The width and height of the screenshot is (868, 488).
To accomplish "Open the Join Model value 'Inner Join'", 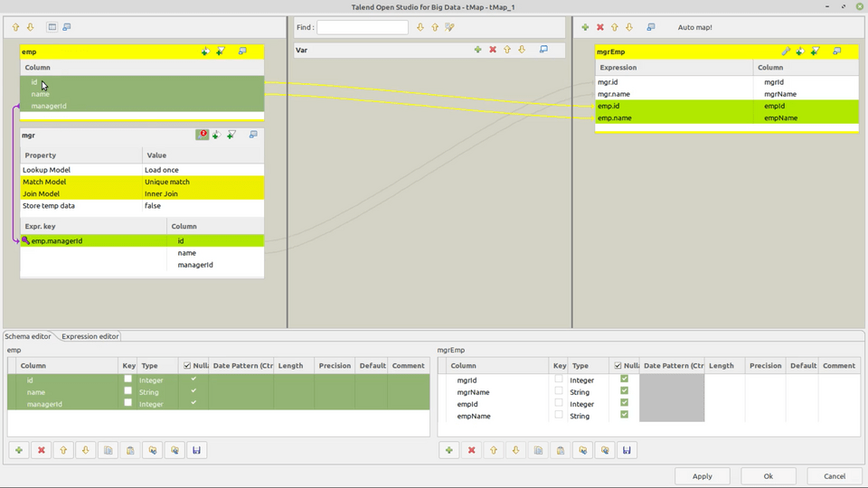I will pyautogui.click(x=203, y=193).
